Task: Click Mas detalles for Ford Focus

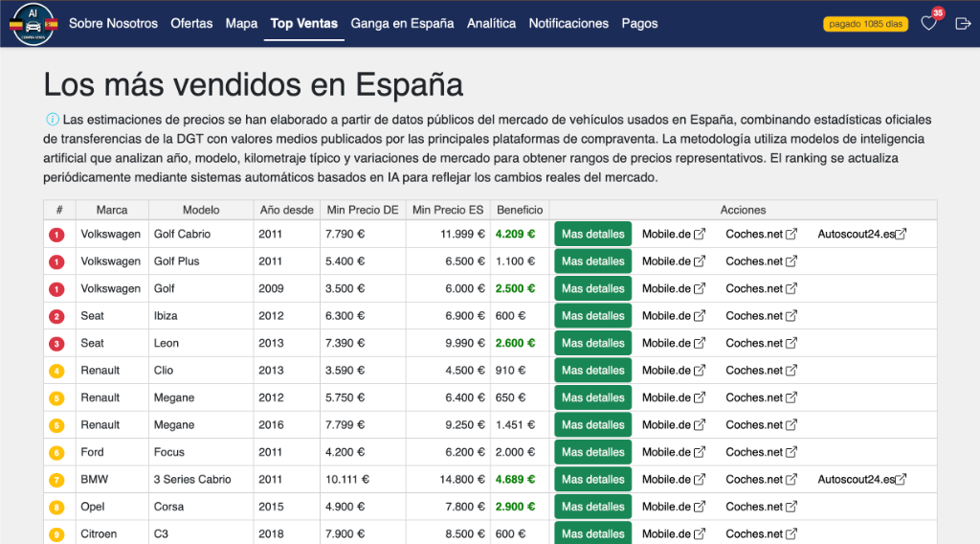Action: (592, 452)
